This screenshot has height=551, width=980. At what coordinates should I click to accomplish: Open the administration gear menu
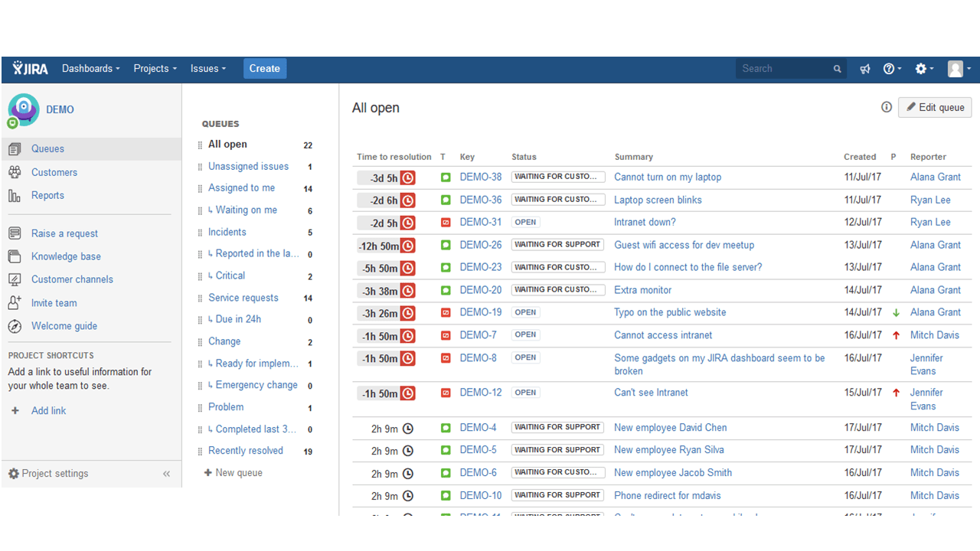coord(925,69)
